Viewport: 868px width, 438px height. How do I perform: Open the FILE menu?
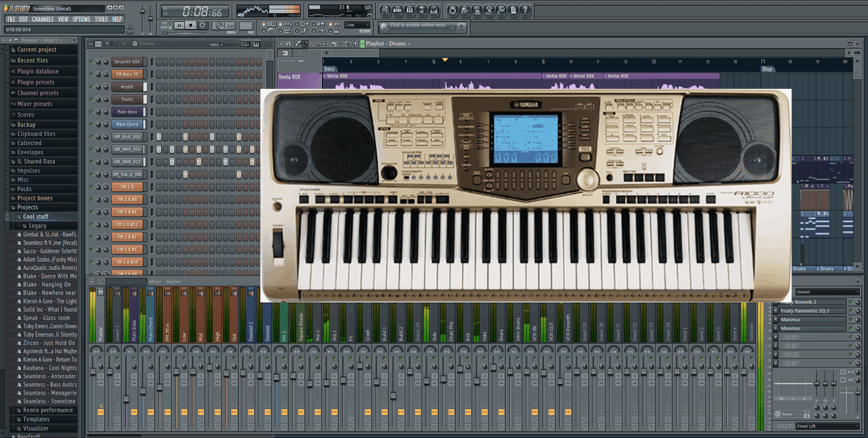[x=11, y=19]
